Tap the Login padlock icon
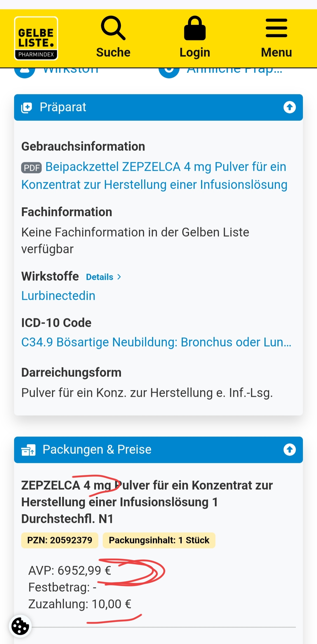The width and height of the screenshot is (317, 644). [195, 28]
